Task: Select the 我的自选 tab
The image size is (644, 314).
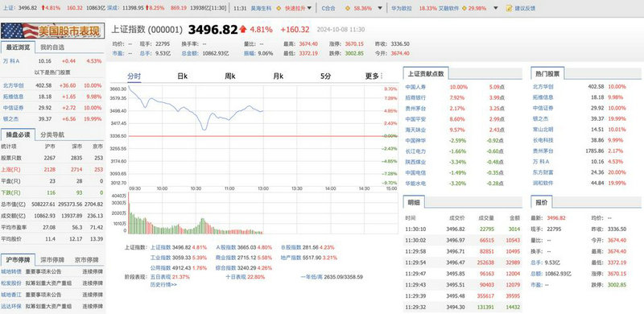Action: pos(52,48)
